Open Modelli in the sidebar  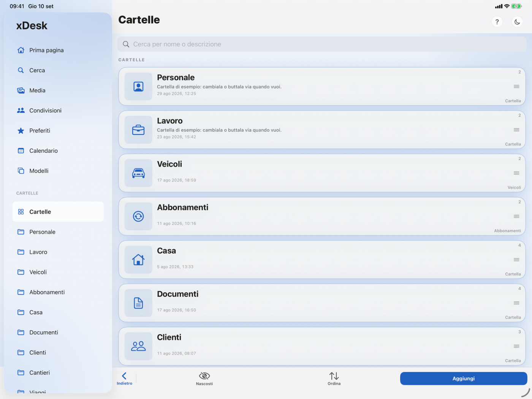58,171
